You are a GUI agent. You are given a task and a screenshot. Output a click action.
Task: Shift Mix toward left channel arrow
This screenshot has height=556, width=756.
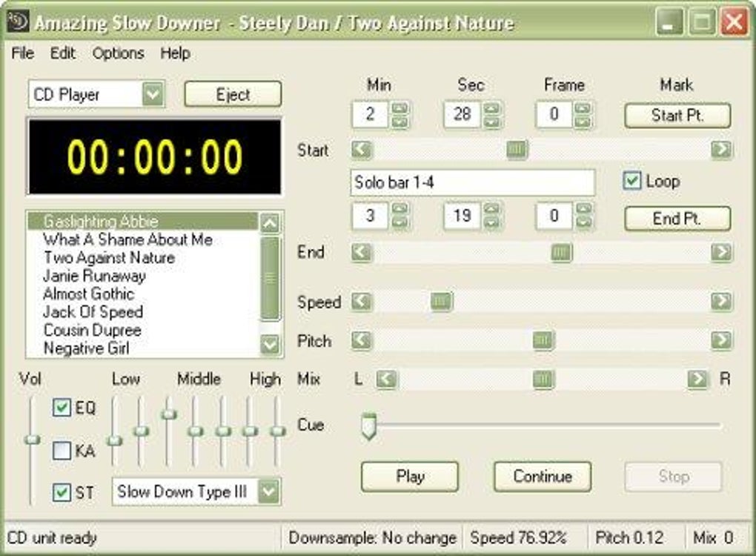(386, 379)
